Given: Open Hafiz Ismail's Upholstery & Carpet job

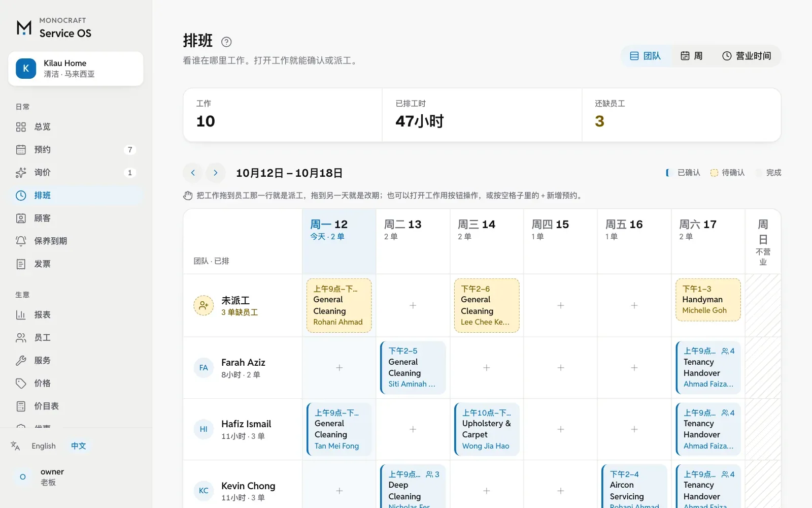Looking at the screenshot, I should pos(487,429).
